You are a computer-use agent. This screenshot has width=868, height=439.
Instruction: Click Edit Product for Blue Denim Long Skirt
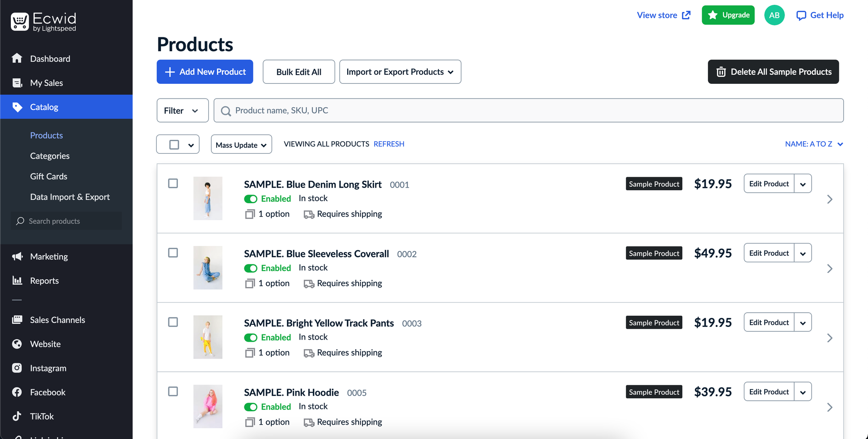click(x=769, y=184)
